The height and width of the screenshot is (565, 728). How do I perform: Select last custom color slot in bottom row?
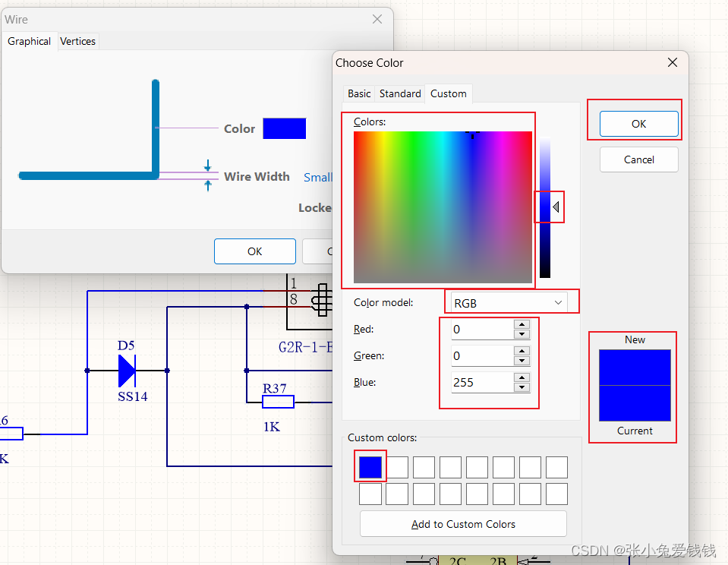[x=556, y=494]
